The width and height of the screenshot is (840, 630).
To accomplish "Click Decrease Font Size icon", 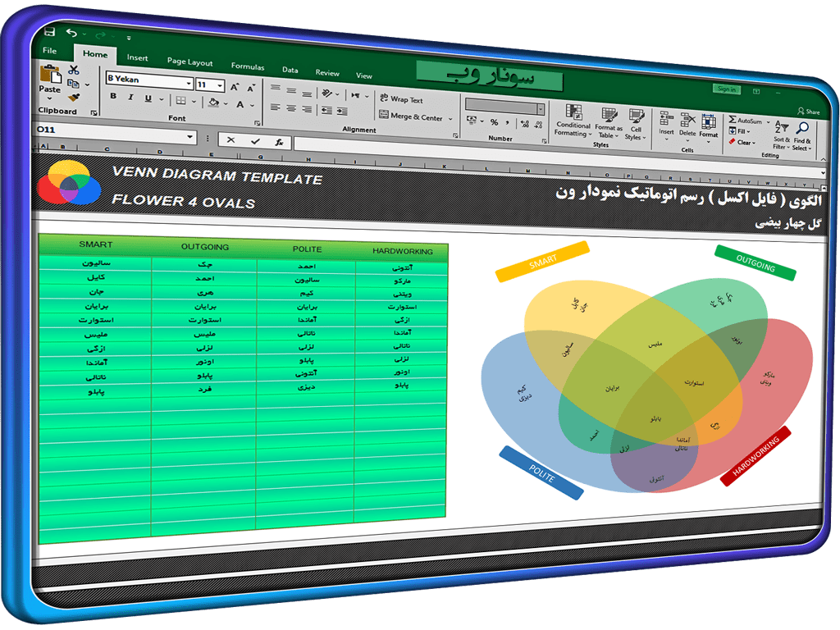I will coord(251,88).
